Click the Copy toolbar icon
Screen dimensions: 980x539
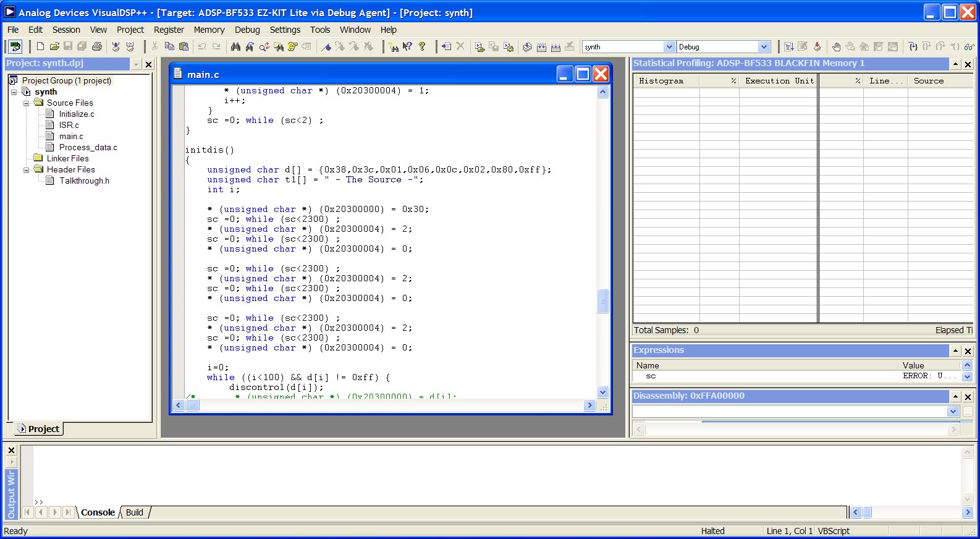(x=169, y=46)
